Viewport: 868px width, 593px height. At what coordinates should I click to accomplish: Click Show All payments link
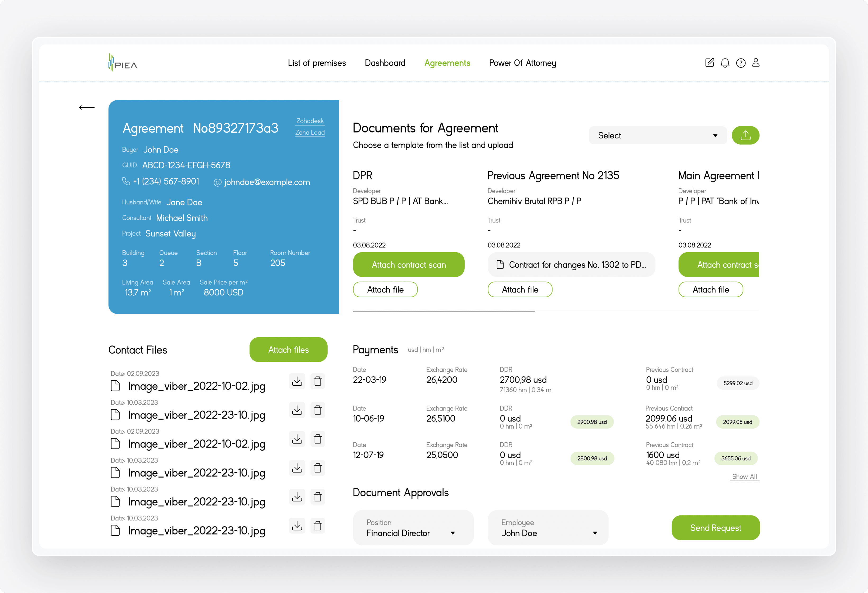(x=744, y=477)
